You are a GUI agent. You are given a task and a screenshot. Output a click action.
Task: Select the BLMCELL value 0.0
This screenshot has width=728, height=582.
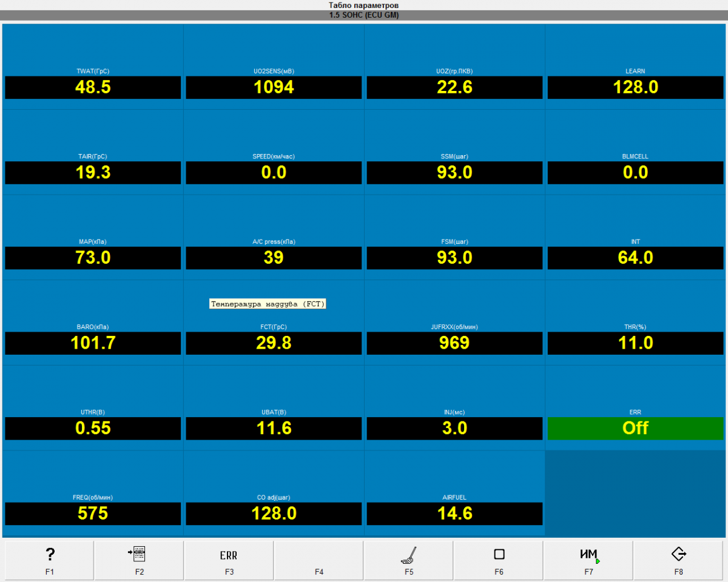pos(635,173)
